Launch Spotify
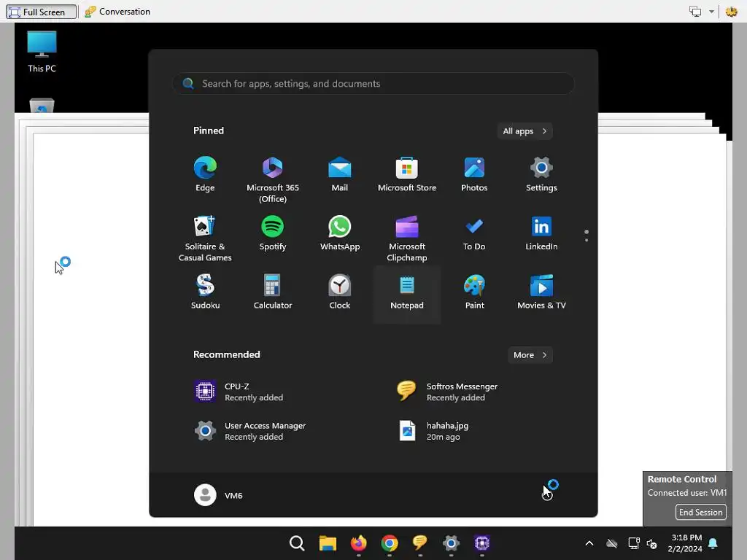Screen dimensions: 747x560 (273, 233)
